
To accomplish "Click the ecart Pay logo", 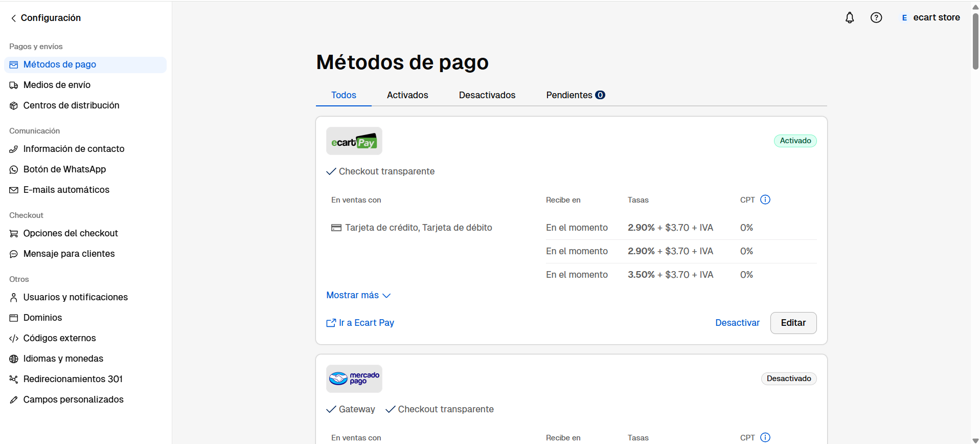I will coord(354,141).
